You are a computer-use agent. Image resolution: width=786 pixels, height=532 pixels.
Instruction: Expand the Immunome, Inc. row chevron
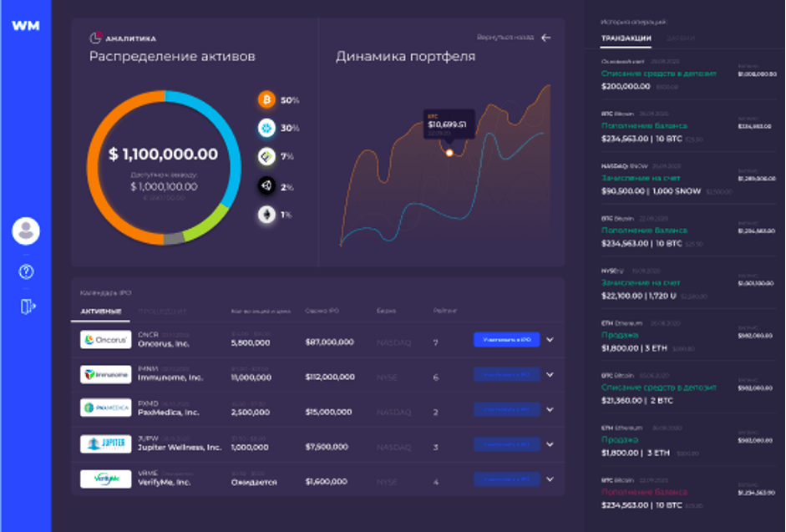coord(550,374)
